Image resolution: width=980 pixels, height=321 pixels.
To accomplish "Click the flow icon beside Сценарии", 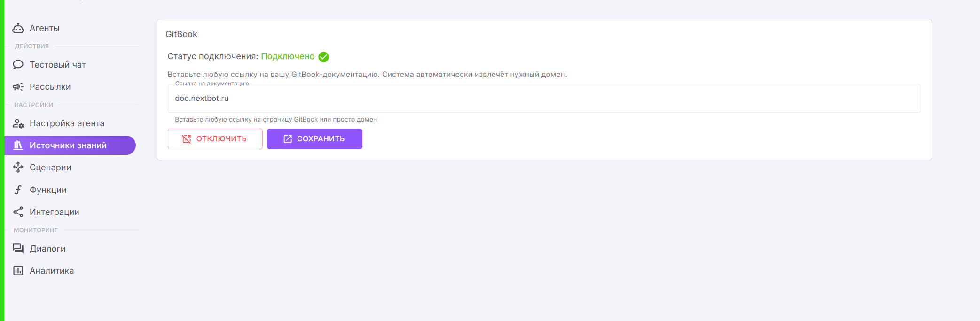I will 18,168.
